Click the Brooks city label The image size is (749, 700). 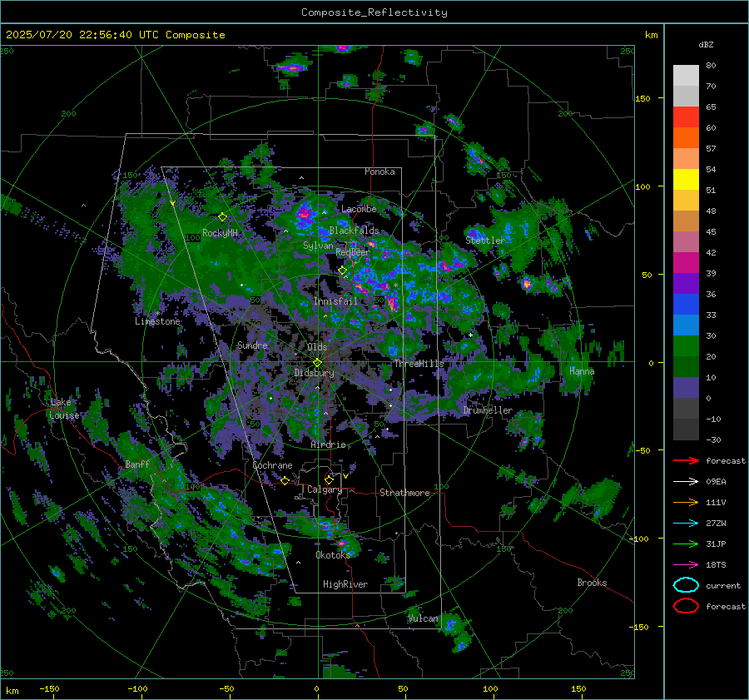[592, 583]
